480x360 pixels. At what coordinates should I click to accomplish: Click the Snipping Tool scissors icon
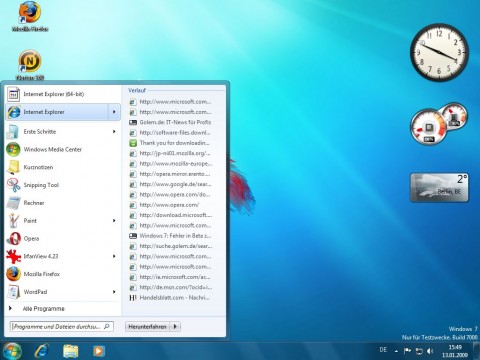click(13, 185)
